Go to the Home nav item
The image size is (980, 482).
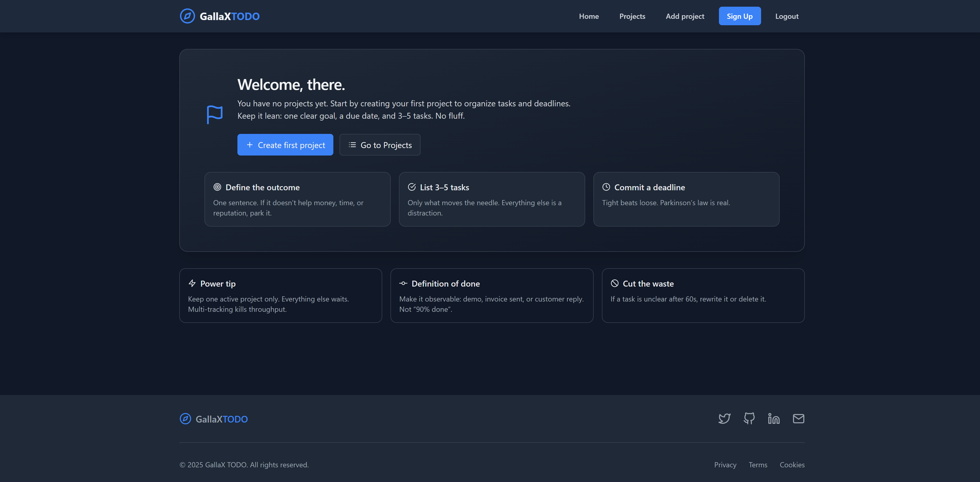(589, 16)
